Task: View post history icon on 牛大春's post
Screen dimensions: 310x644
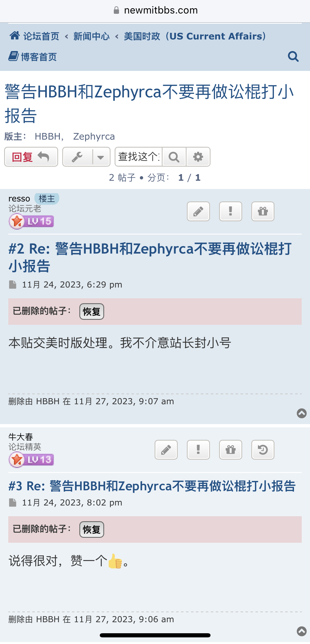Action: (263, 450)
